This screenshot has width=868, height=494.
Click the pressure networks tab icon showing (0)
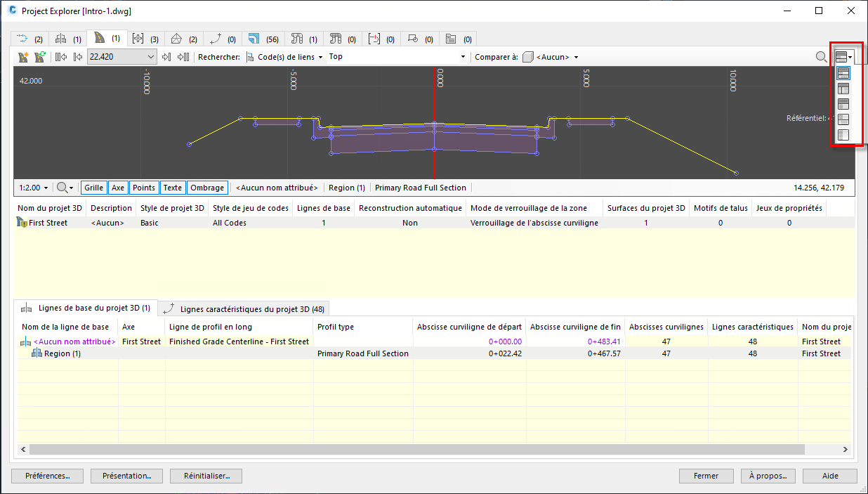pyautogui.click(x=335, y=39)
